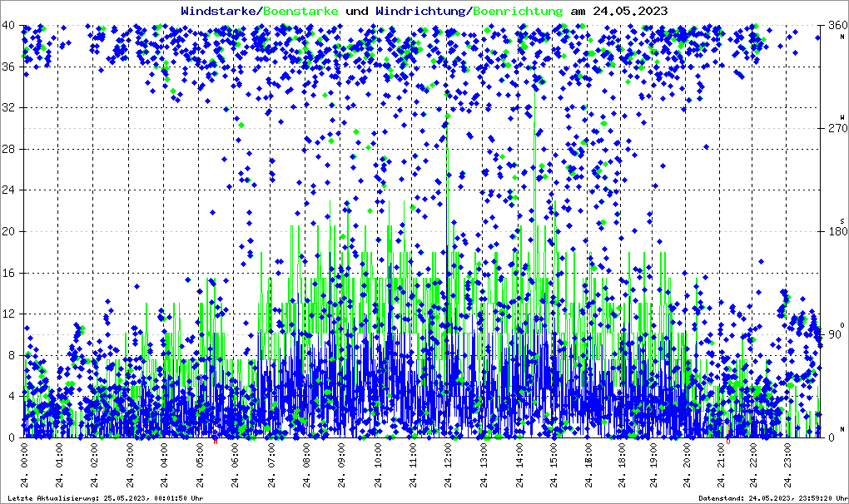Click the time label '24. 01:00'

(x=59, y=465)
